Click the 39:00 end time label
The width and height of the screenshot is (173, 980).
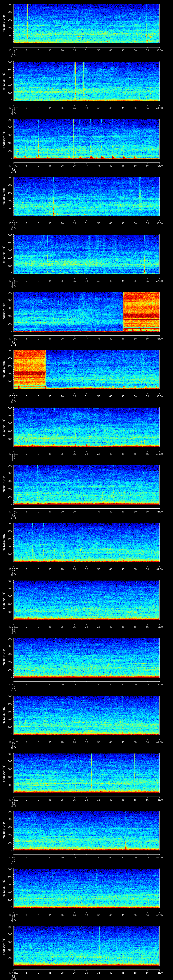click(160, 569)
